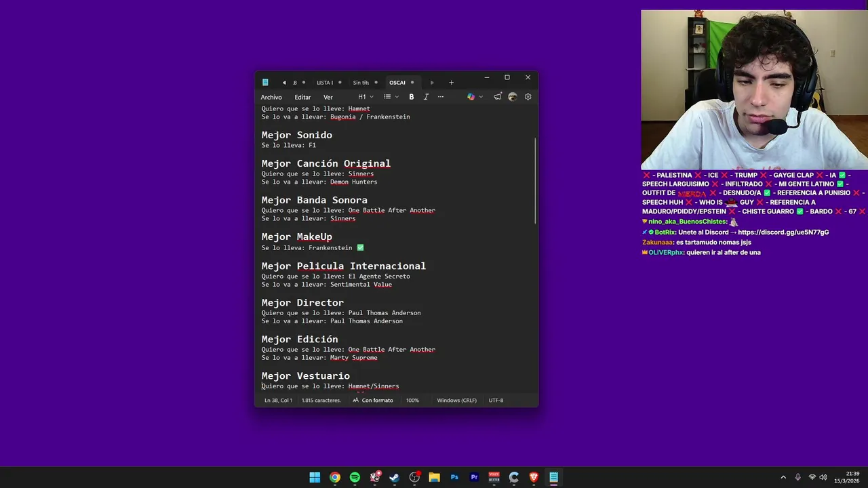Screen dimensions: 868x488
Task: Click the Mejor MakeUp heading
Action: point(297,237)
